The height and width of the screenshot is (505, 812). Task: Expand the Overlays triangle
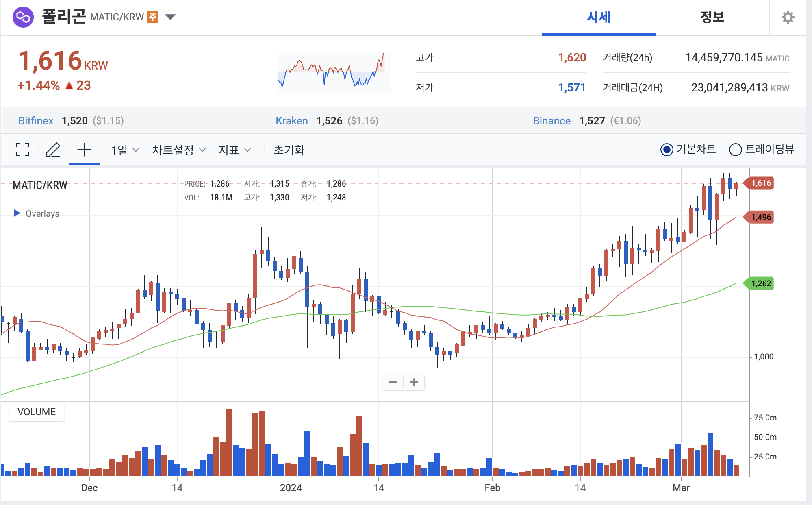point(17,213)
